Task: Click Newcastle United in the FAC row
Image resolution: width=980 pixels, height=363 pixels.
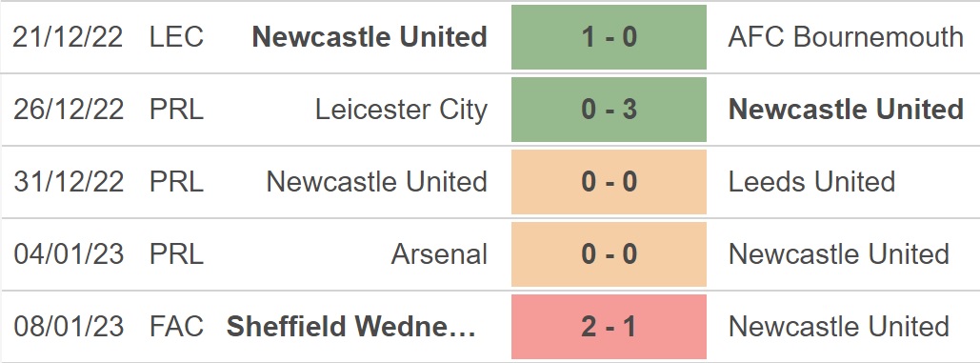Action: (x=839, y=327)
